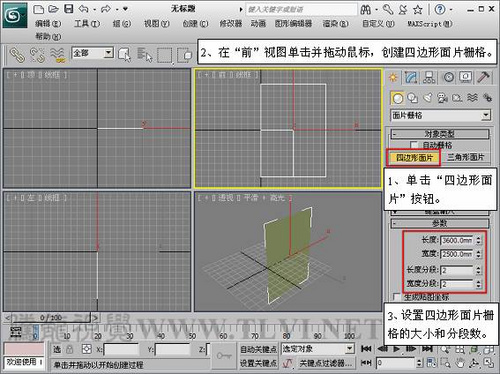This screenshot has width=500, height=374.
Task: Open the 工具(T) menu
Action: 87,24
